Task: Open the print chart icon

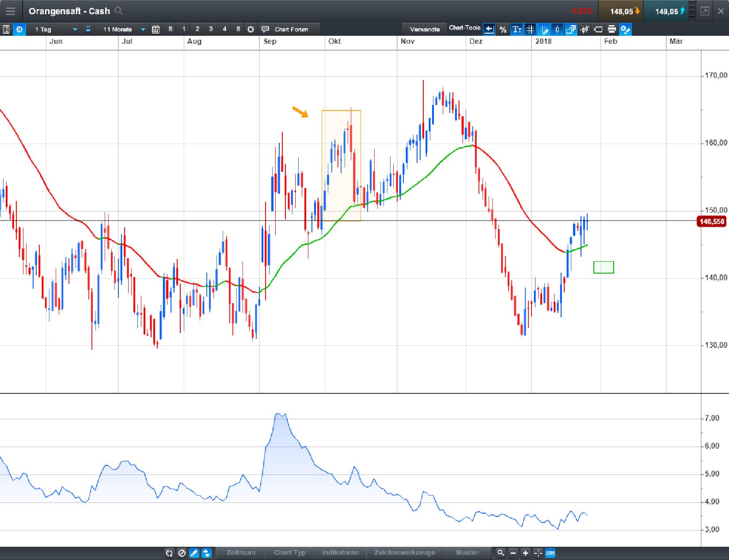Action: (x=612, y=29)
